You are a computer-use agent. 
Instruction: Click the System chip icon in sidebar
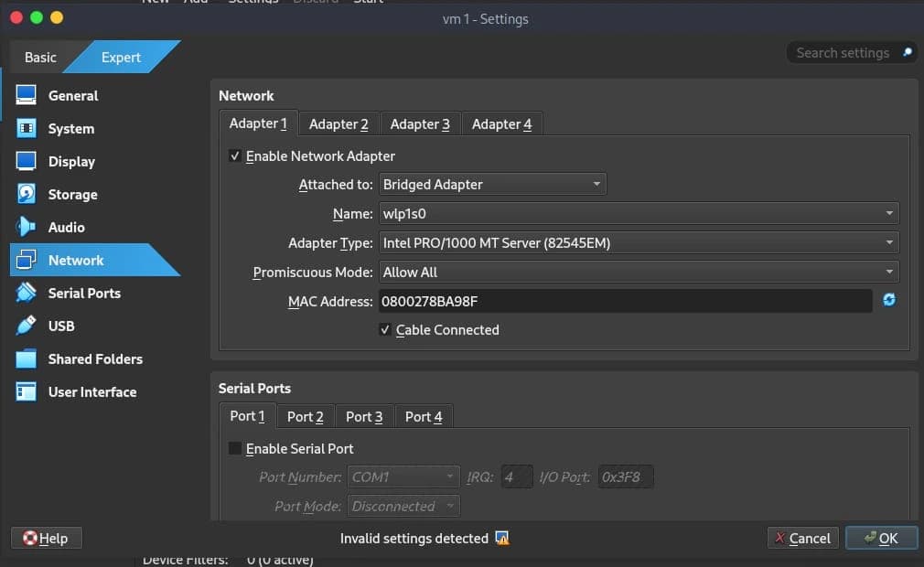(x=27, y=129)
